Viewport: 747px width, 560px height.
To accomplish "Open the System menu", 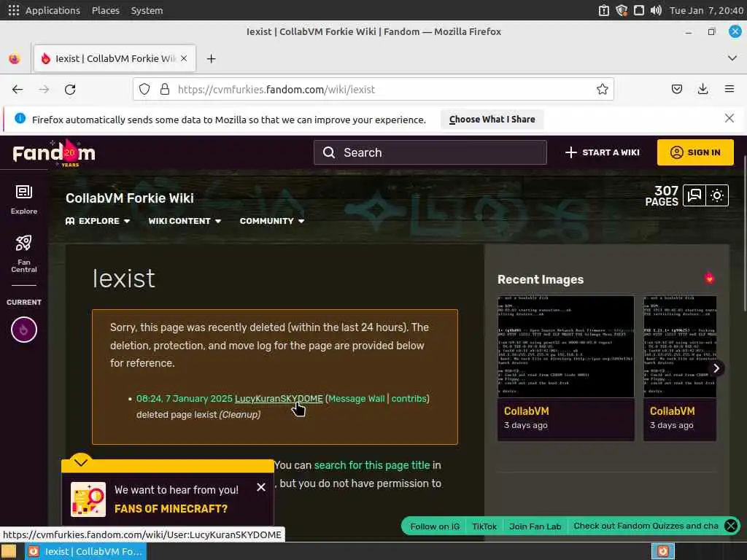I will (147, 10).
